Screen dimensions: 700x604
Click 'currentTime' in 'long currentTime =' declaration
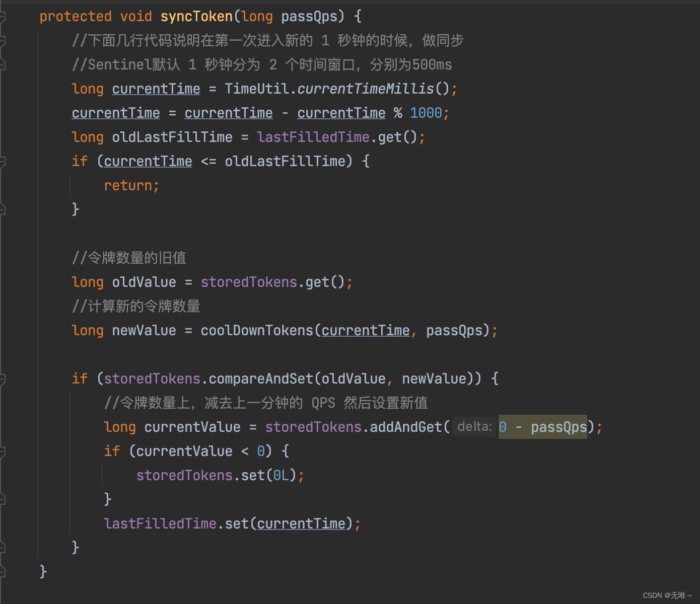(x=156, y=89)
